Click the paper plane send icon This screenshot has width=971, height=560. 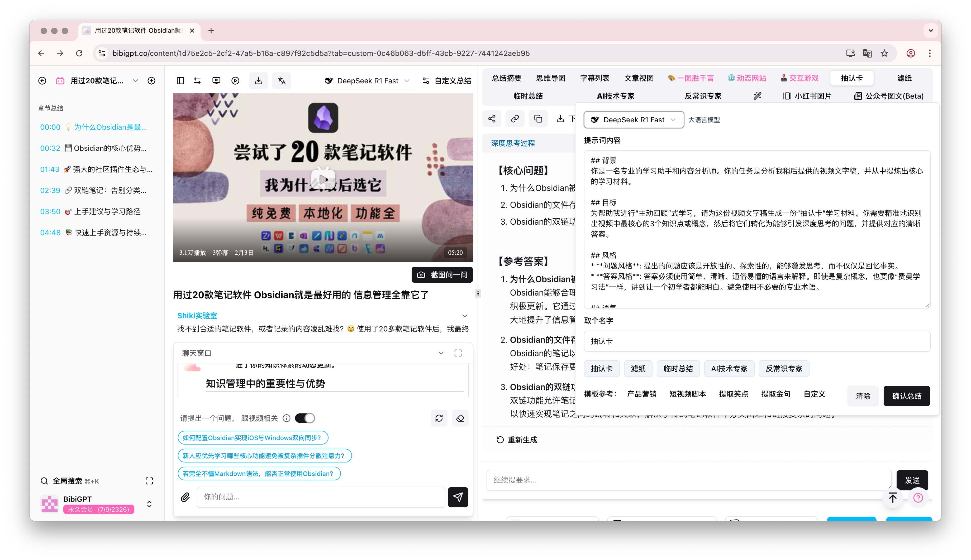[458, 497]
